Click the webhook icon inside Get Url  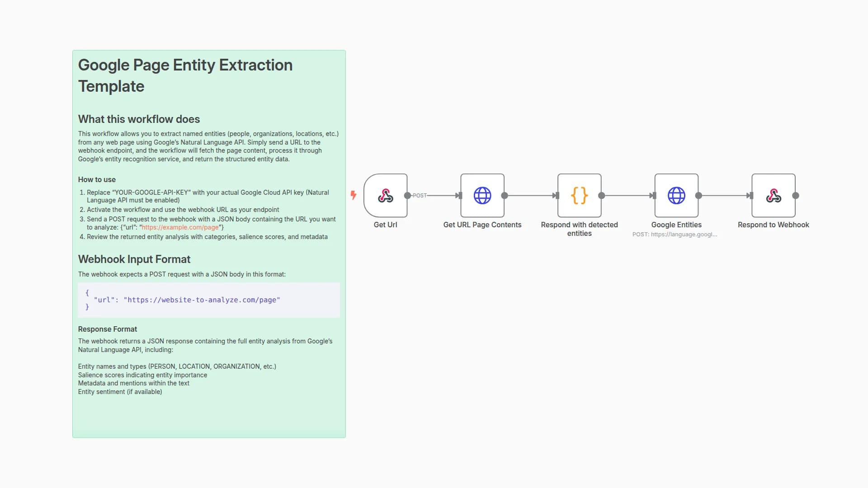point(385,196)
